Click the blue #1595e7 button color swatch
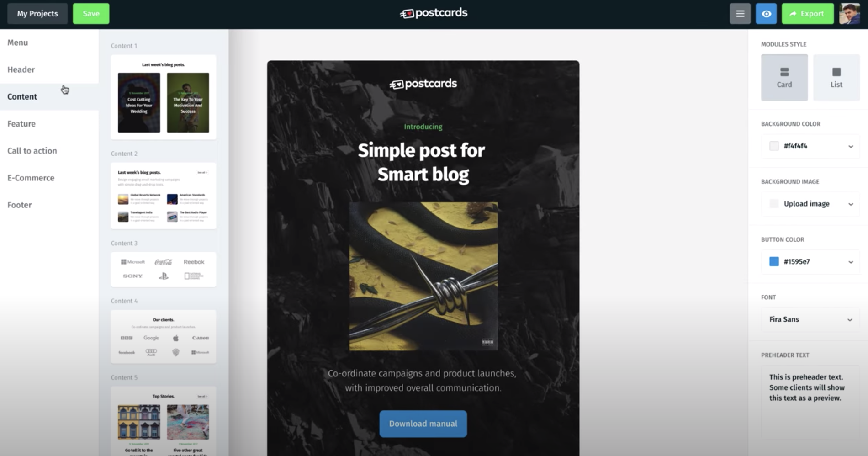868x456 pixels. pyautogui.click(x=774, y=261)
